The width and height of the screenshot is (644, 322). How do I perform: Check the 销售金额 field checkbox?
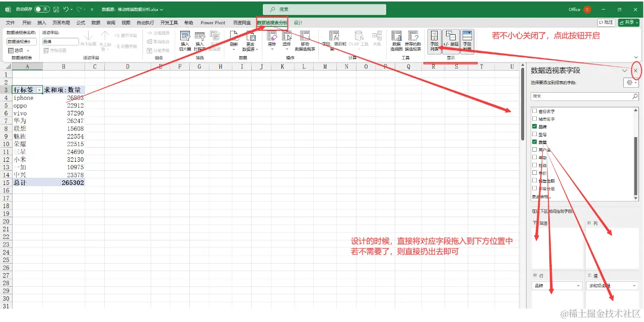(535, 180)
